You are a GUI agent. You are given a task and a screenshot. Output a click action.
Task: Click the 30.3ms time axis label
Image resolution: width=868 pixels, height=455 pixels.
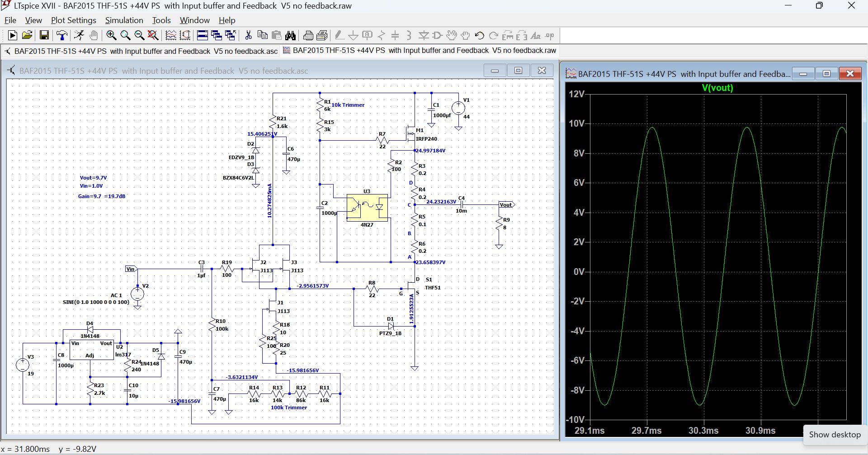click(x=703, y=431)
